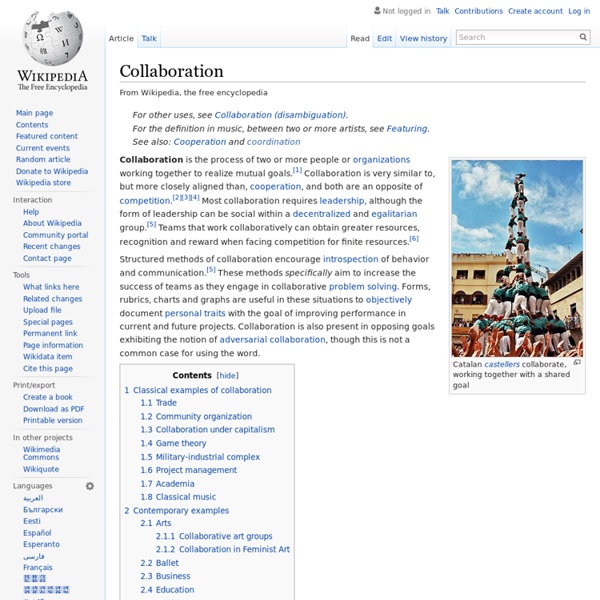Click What links here
This screenshot has width=600, height=600.
(51, 287)
